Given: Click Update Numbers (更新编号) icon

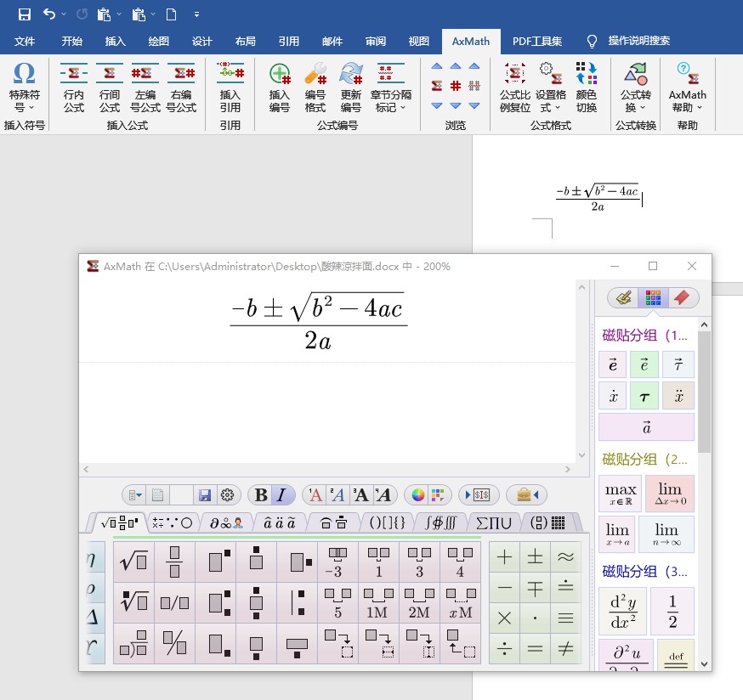Looking at the screenshot, I should click(x=351, y=88).
